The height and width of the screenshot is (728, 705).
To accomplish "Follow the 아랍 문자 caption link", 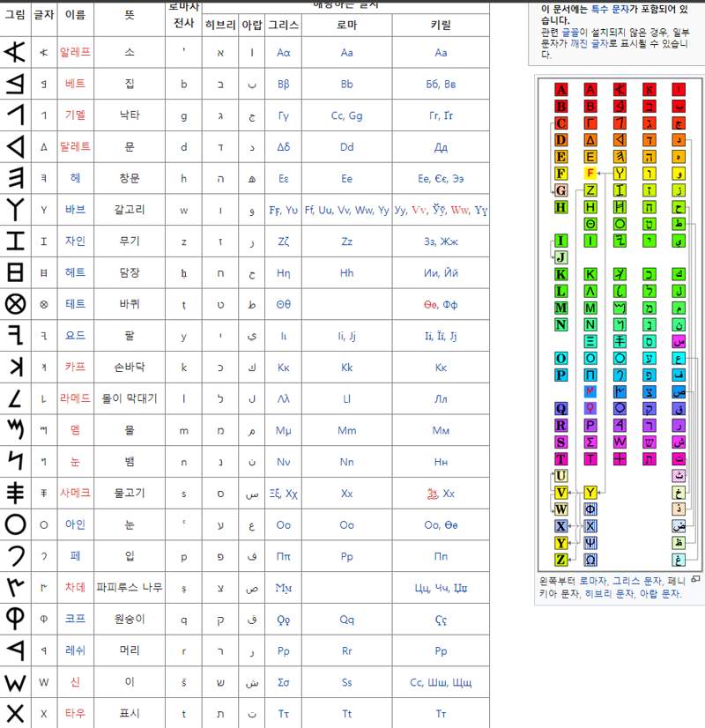I will click(660, 593).
